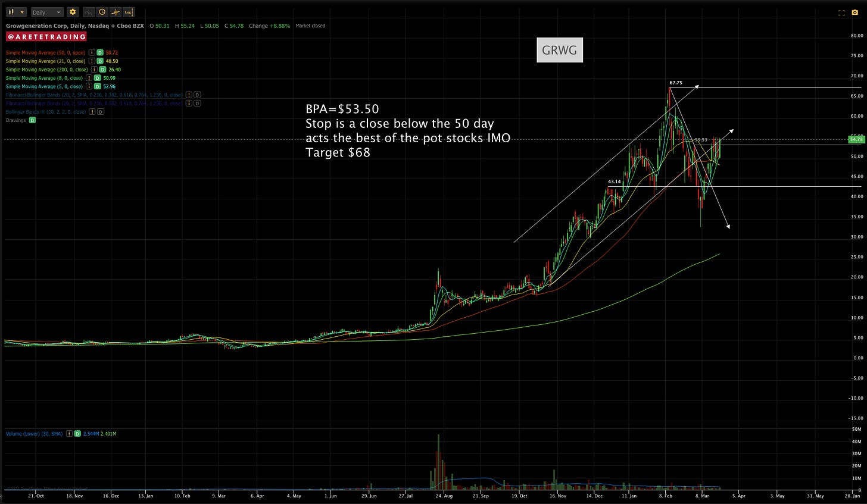Screen dimensions: 867x504
Task: Select the BPA=$53.50 annotation text
Action: point(342,109)
